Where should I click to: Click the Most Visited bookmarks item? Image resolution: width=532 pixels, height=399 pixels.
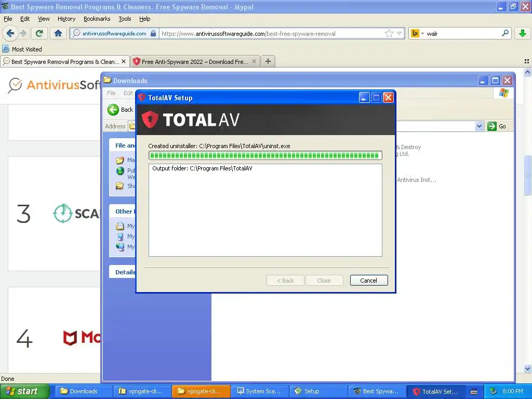point(22,49)
